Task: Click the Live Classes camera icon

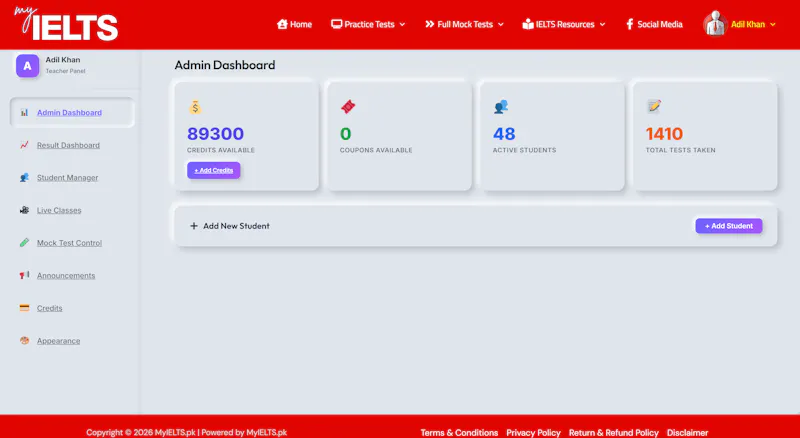Action: click(x=24, y=210)
